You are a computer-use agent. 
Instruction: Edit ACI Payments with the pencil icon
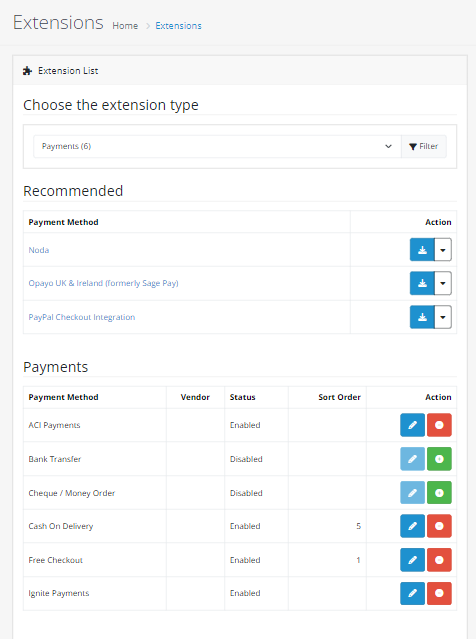(412, 425)
